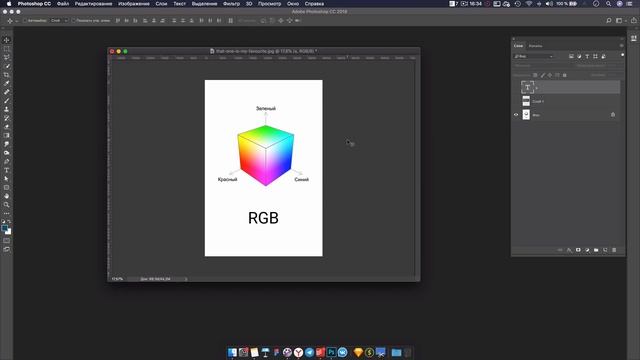
Task: Enable Auto-Select checkbox in options bar
Action: 24,20
